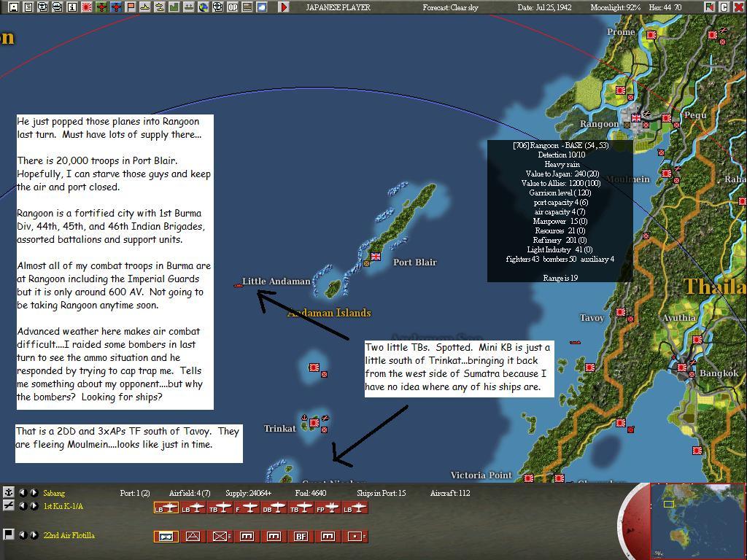The image size is (747, 560).
Task: Select the BF base force unit icon
Action: 301,537
